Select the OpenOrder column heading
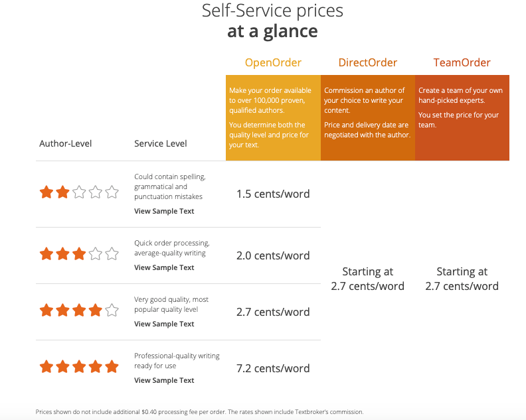 (273, 63)
